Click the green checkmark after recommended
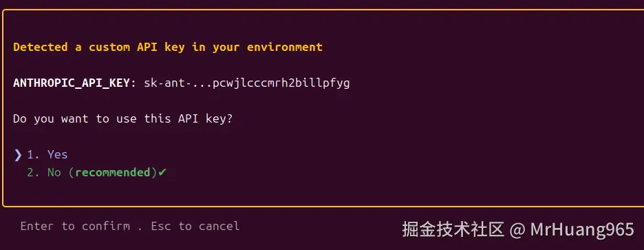 (x=162, y=172)
